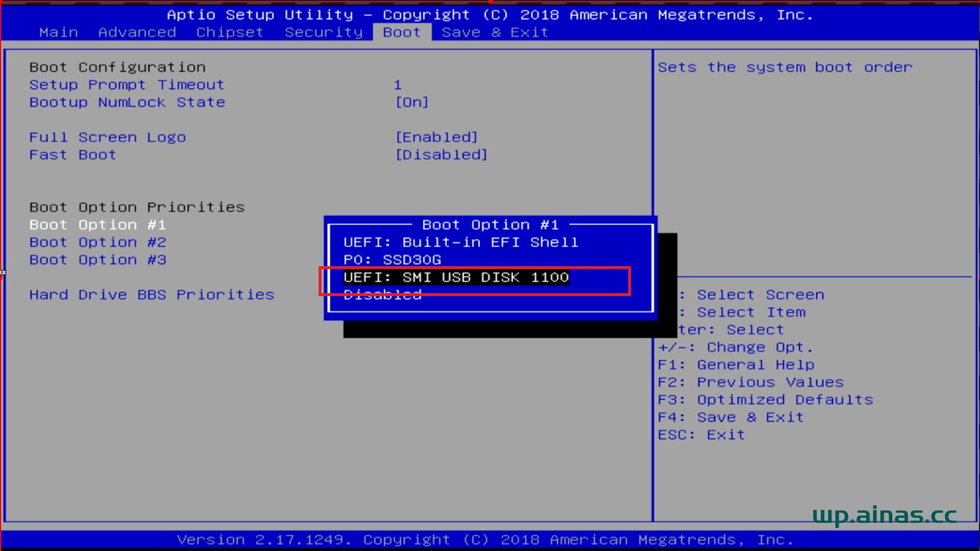Select UEFI: SMI USB DISK 1100
This screenshot has width=980, height=551.
456,277
